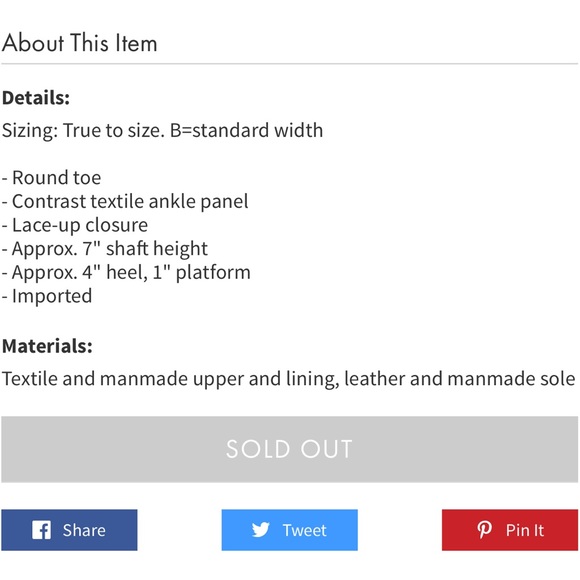Click the Round toe bullet line
Viewport: 580px width, 580px height.
coord(51,178)
